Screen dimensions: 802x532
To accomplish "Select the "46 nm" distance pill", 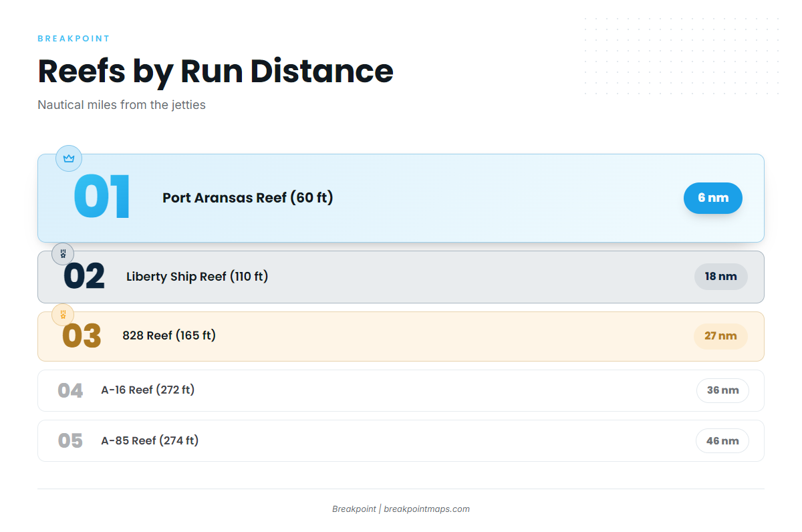I will coord(722,440).
